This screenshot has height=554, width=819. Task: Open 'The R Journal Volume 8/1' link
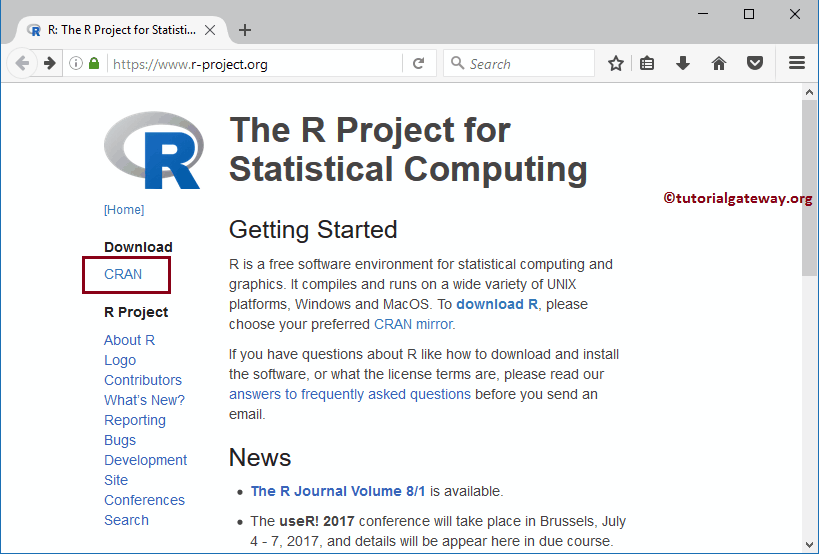[338, 491]
